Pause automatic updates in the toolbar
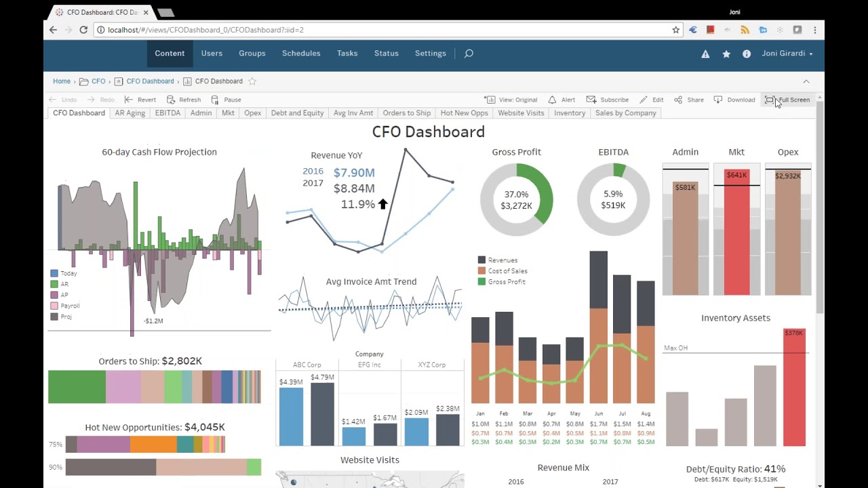Viewport: 868px width, 488px height. (226, 100)
